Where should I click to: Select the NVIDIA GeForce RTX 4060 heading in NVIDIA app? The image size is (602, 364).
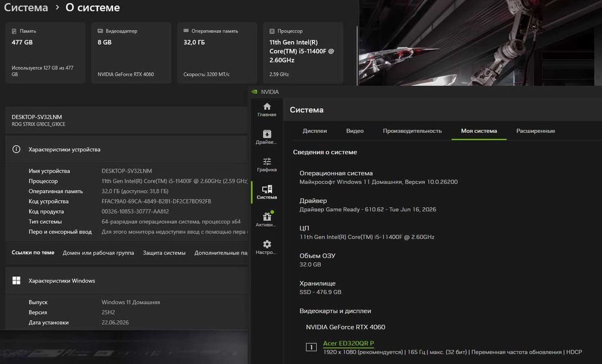(x=346, y=327)
